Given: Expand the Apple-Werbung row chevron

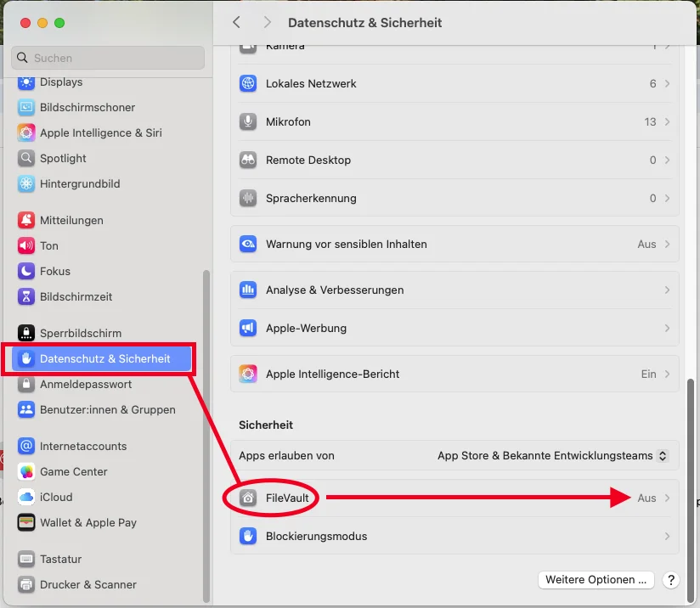Looking at the screenshot, I should (667, 328).
